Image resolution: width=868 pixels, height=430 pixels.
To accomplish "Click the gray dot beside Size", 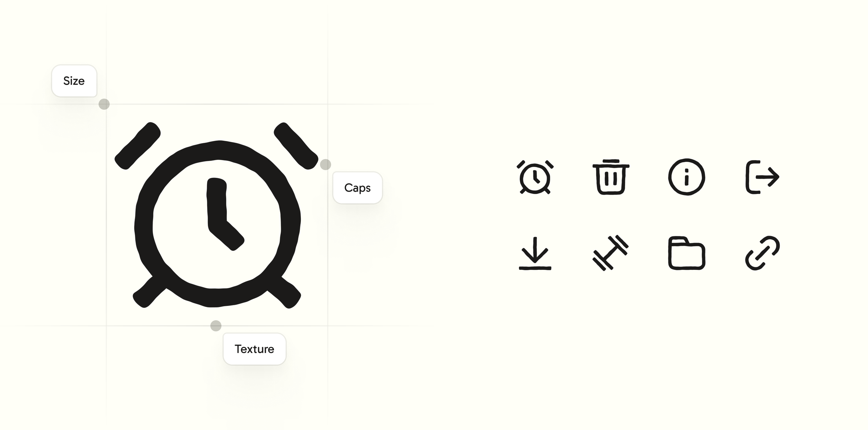I will pyautogui.click(x=104, y=104).
